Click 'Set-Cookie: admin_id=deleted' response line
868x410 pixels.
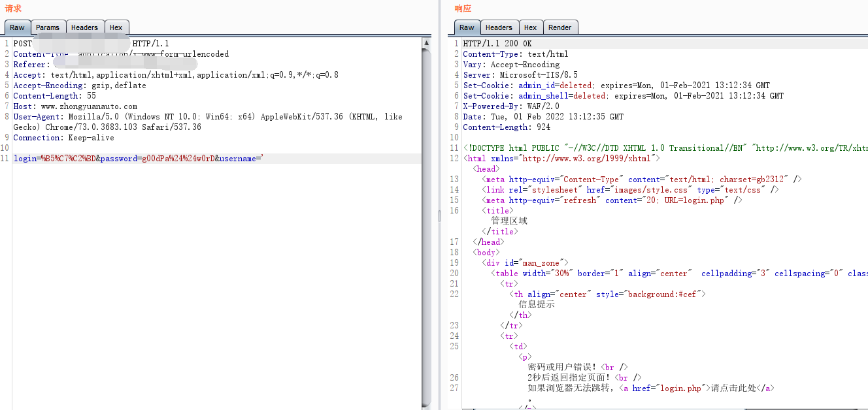616,86
